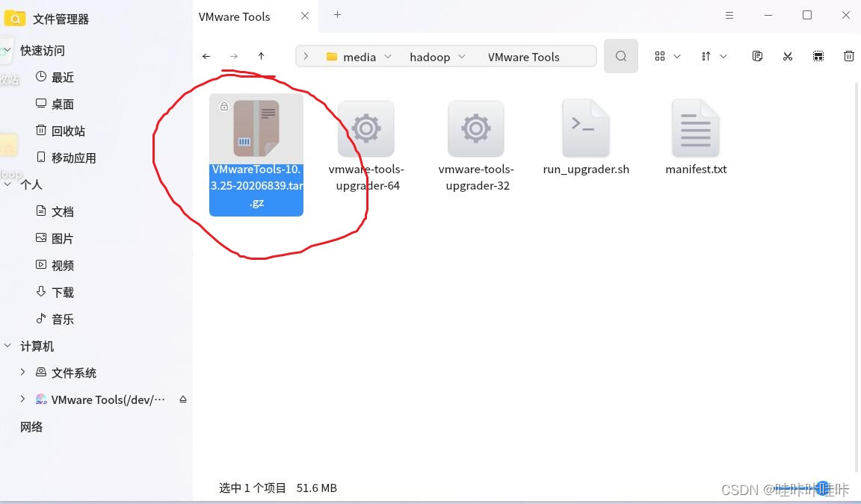Add a new tab with plus button
Viewport: 861px width, 504px height.
337,15
